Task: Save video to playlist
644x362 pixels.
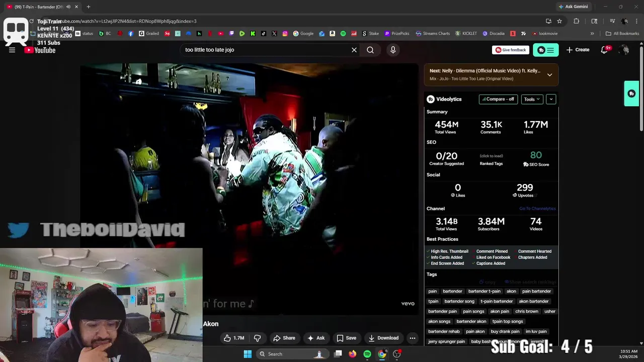Action: pyautogui.click(x=347, y=338)
